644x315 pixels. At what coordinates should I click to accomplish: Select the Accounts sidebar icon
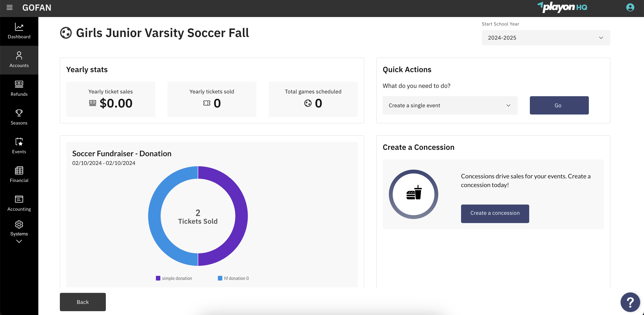point(19,59)
